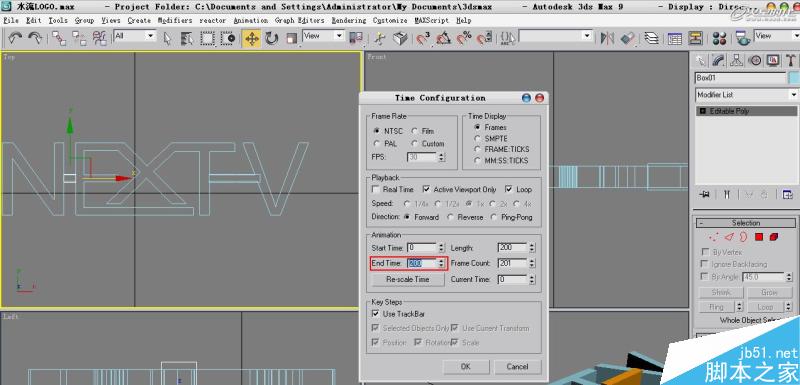Adjust the Length spinner arrows

click(x=532, y=248)
